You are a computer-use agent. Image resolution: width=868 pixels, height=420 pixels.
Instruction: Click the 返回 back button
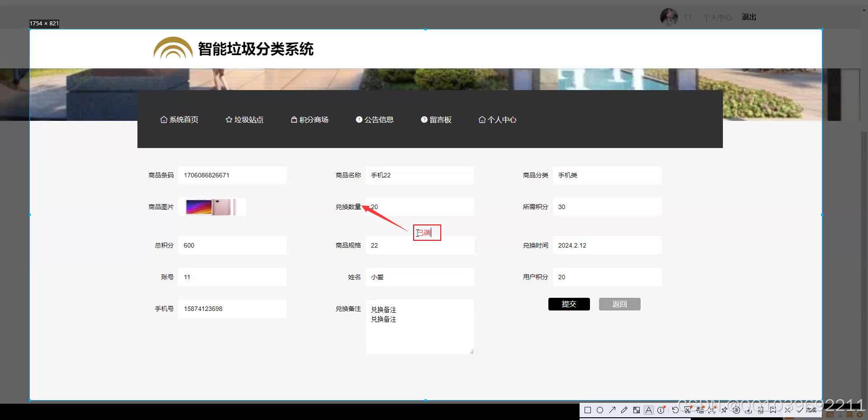coord(619,304)
